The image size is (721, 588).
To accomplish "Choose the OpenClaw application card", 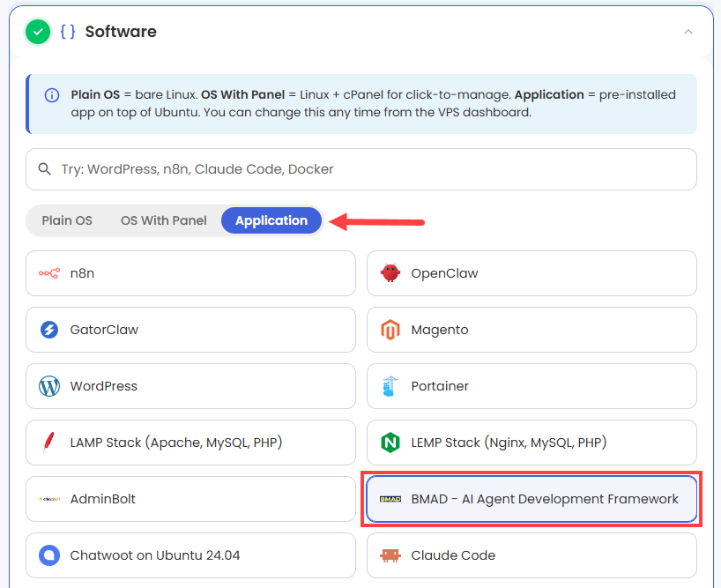I will click(x=532, y=273).
